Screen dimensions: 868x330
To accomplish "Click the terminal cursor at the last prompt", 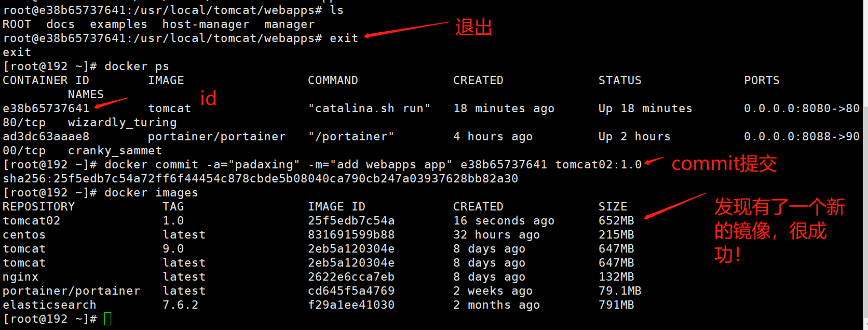I will click(107, 319).
